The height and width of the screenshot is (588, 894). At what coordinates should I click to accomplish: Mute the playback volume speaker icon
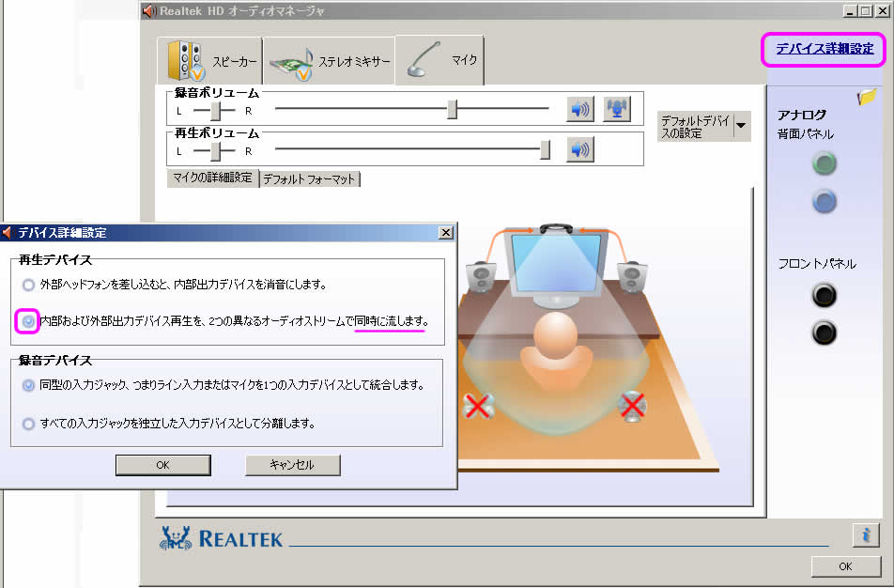coord(579,149)
